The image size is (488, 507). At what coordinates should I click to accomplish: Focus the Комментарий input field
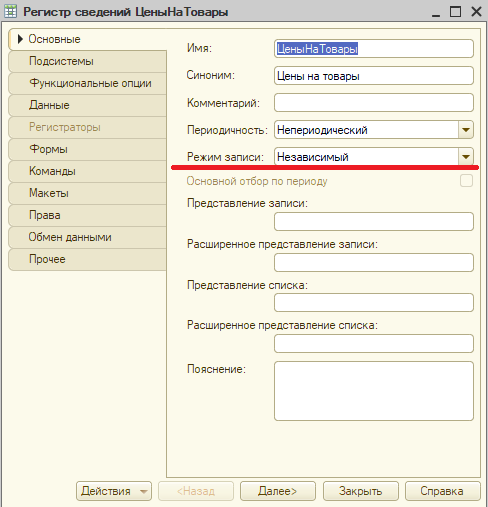pyautogui.click(x=374, y=103)
